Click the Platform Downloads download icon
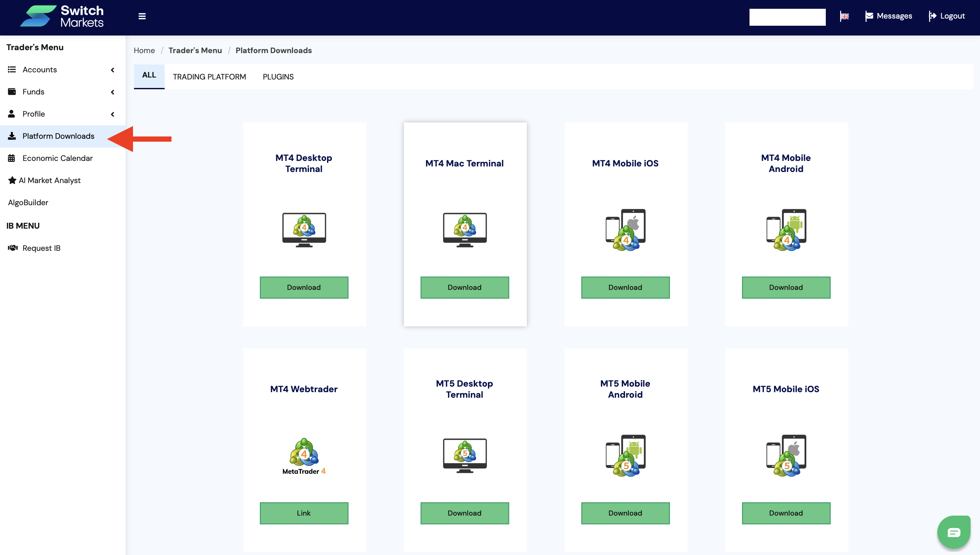The width and height of the screenshot is (980, 555). (12, 136)
